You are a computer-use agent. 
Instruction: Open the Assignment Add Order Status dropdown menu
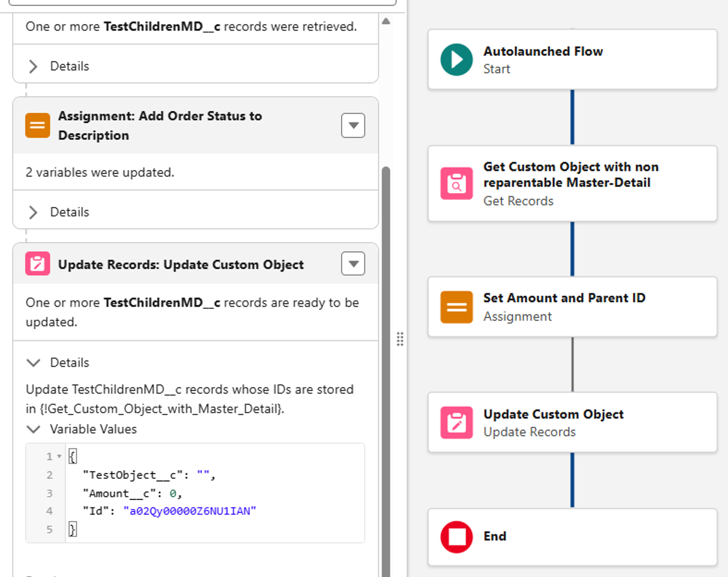[353, 125]
